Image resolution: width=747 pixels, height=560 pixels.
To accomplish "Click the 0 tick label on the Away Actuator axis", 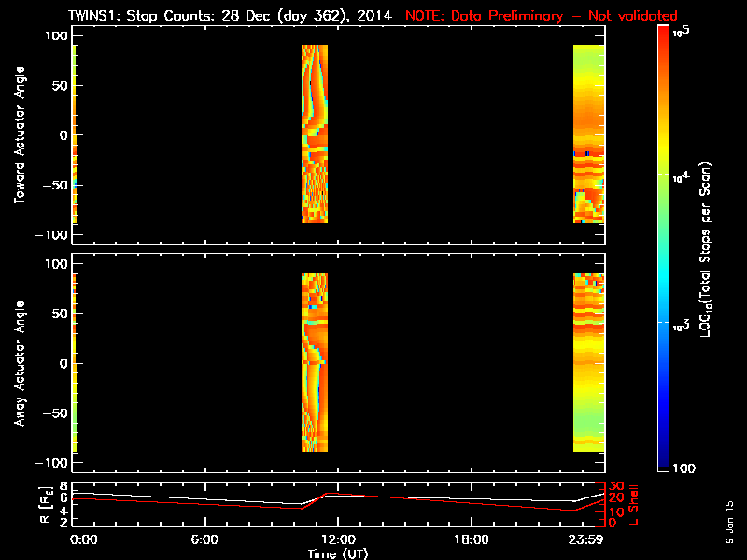I will coord(63,364).
